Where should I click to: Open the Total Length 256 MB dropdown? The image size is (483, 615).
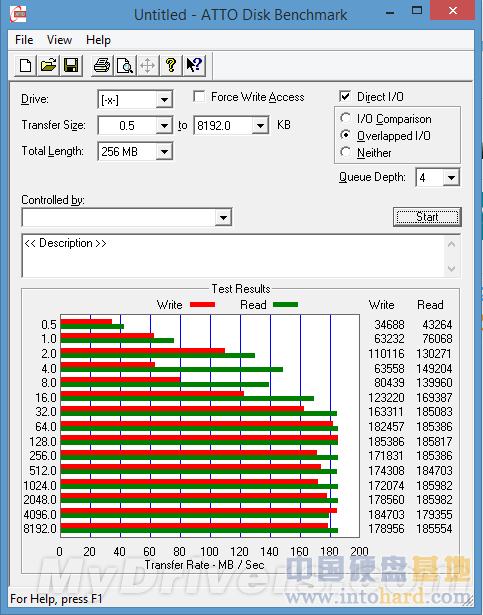164,152
